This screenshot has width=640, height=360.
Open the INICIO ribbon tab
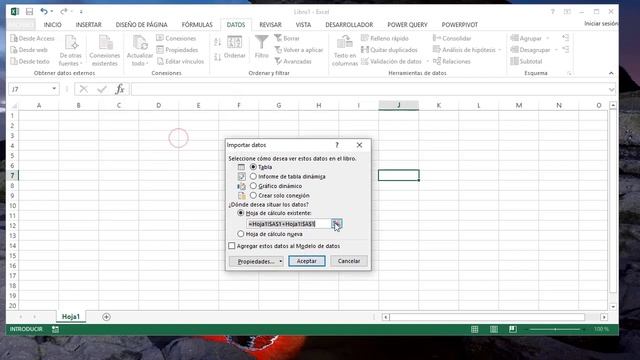(53, 25)
